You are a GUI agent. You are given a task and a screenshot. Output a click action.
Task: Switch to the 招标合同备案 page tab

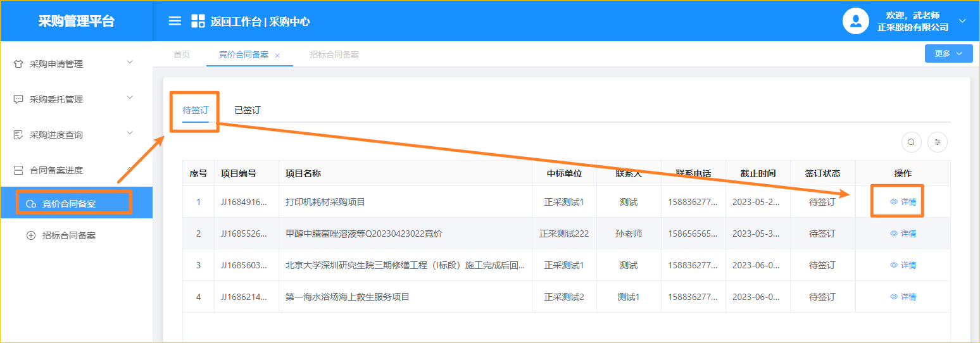point(334,54)
